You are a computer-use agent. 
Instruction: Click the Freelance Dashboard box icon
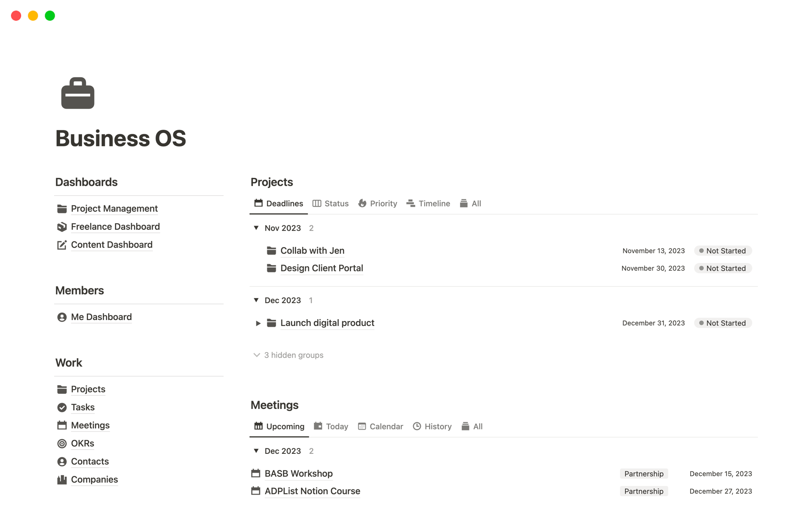pos(62,227)
